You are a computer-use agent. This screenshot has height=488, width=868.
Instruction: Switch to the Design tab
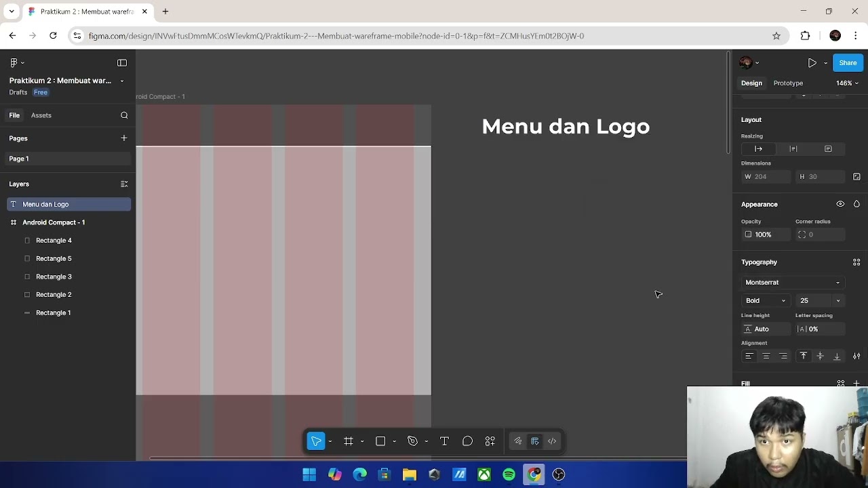pyautogui.click(x=751, y=83)
